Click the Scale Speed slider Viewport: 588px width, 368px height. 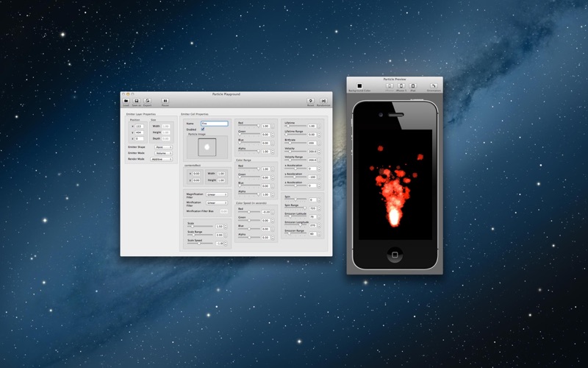pyautogui.click(x=200, y=244)
